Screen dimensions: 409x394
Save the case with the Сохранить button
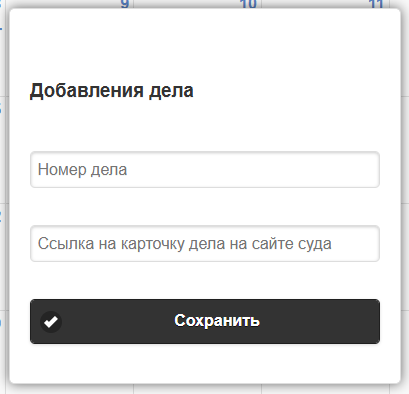[205, 321]
